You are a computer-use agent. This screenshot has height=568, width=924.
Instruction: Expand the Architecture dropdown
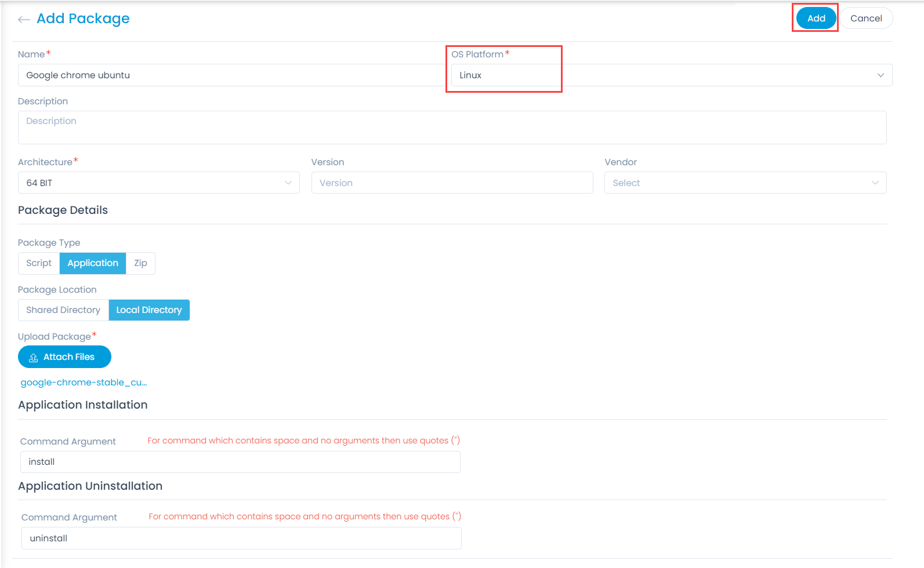coord(158,183)
